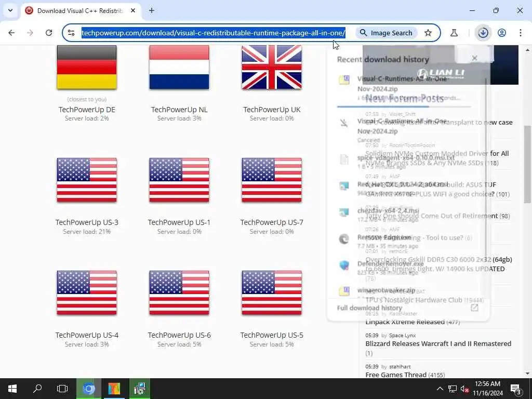Image resolution: width=532 pixels, height=399 pixels.
Task: Click the 'TechPowerUp US-5' label text
Action: click(272, 335)
